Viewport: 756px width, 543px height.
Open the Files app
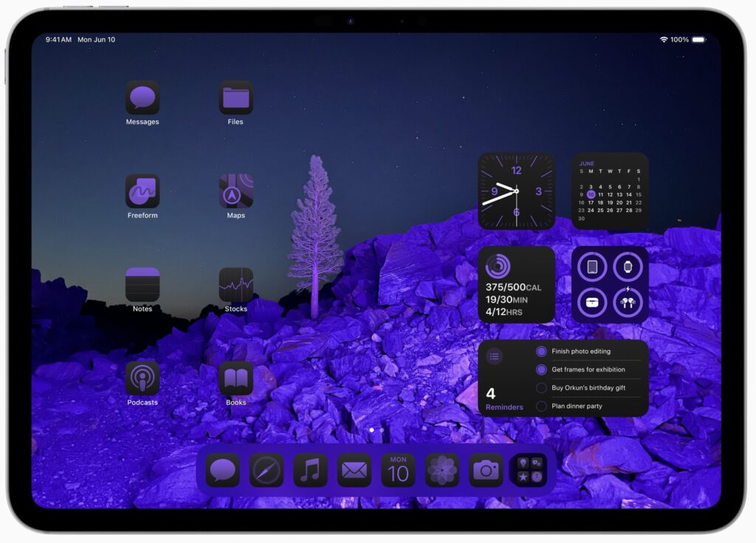[x=236, y=98]
